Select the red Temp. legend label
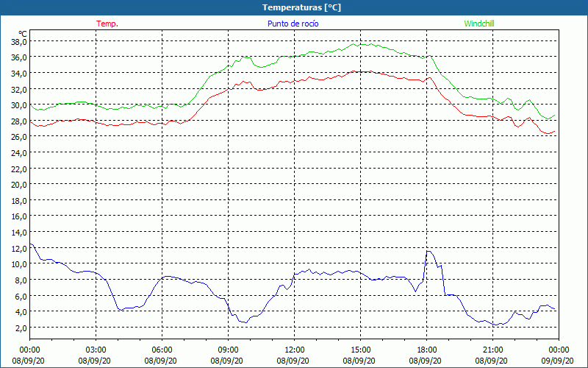The image size is (588, 368). [x=107, y=24]
